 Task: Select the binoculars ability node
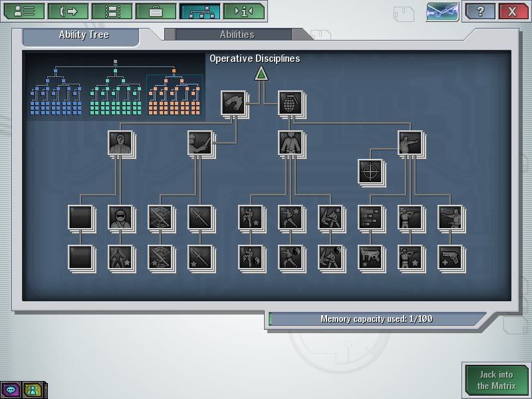click(x=233, y=103)
